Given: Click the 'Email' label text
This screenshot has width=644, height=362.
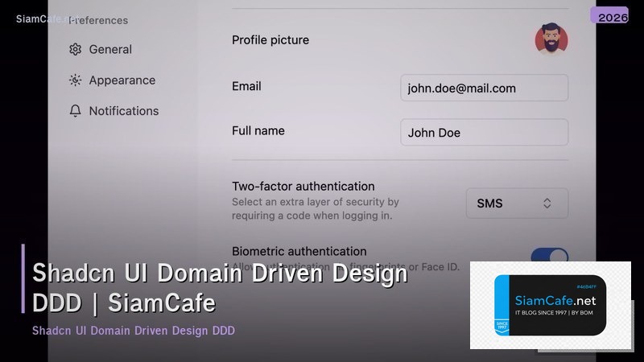Looking at the screenshot, I should (246, 86).
